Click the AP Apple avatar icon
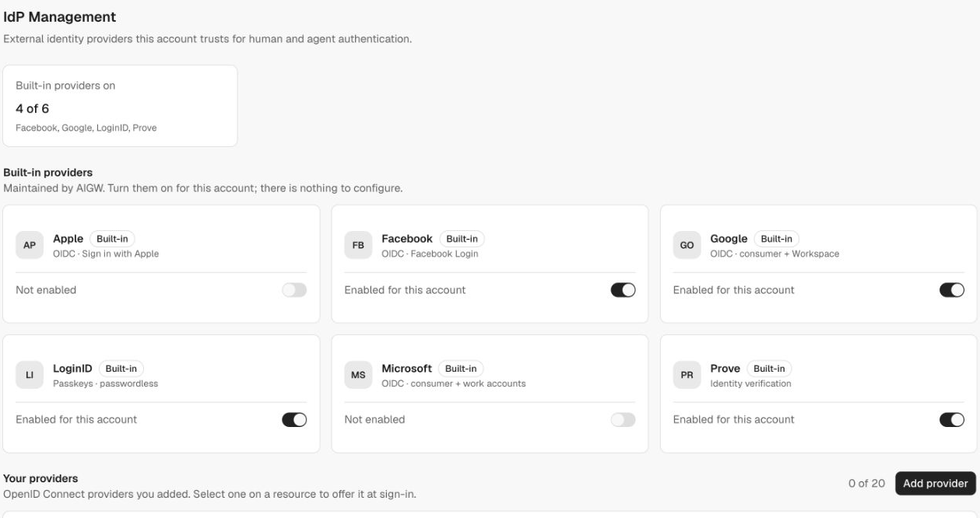 [x=29, y=245]
